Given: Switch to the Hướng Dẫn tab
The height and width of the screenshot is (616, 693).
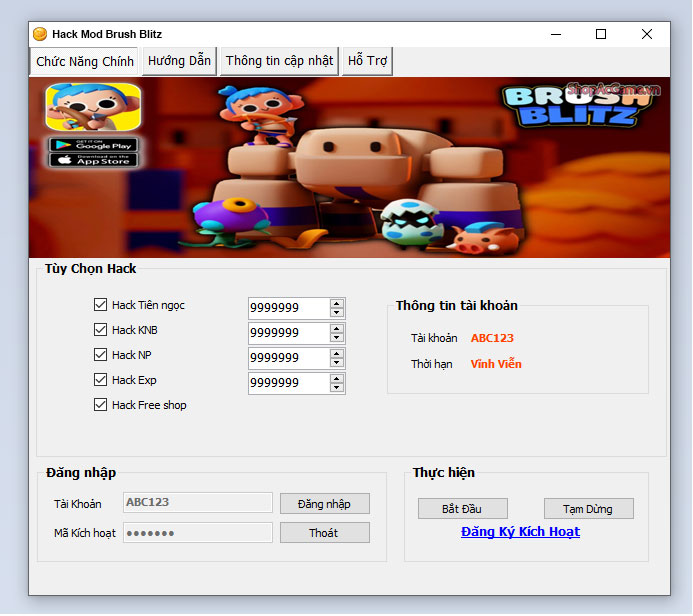Looking at the screenshot, I should pyautogui.click(x=179, y=61).
